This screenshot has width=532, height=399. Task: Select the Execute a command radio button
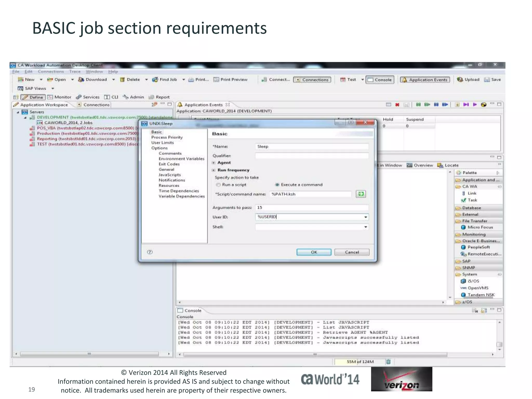click(x=277, y=185)
